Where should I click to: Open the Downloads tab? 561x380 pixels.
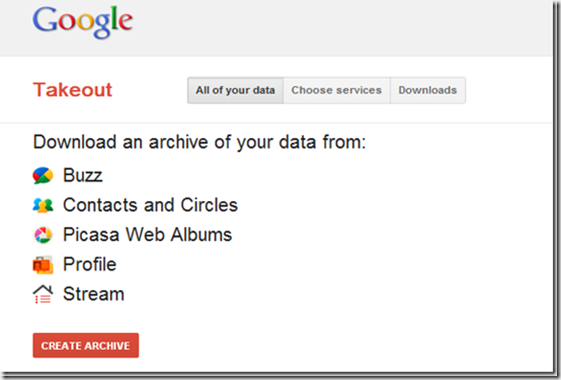(x=428, y=90)
